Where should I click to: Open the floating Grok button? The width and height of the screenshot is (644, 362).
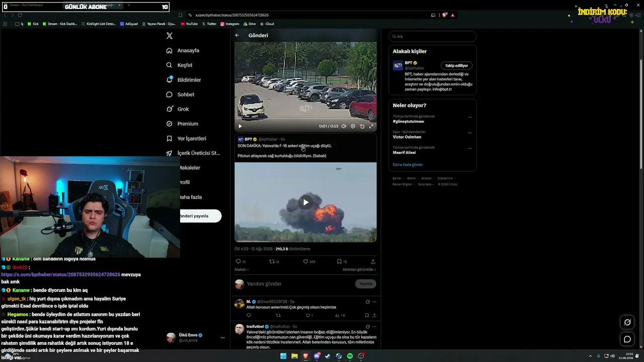pos(627,322)
